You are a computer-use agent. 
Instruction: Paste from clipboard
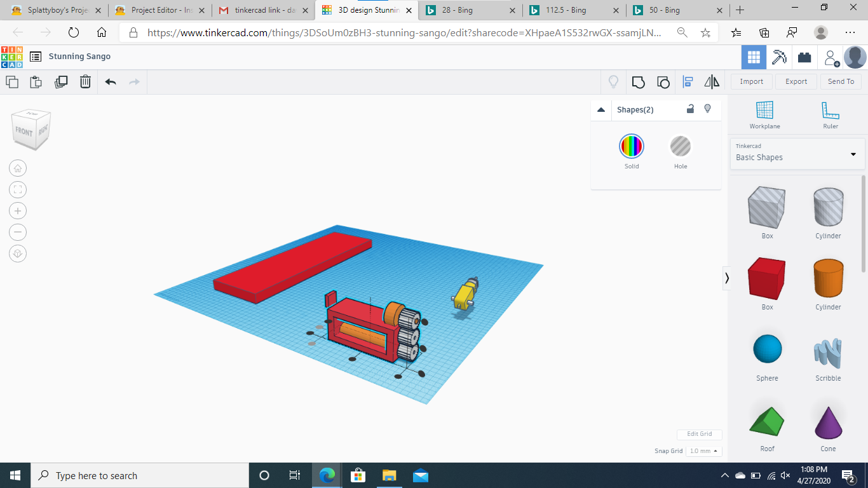click(36, 81)
